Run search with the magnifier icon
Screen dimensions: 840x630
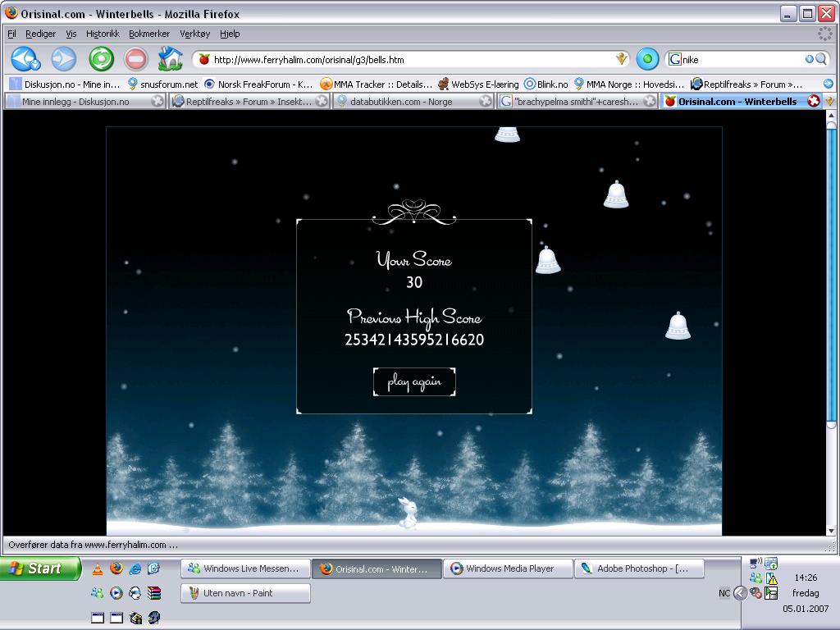click(x=821, y=59)
